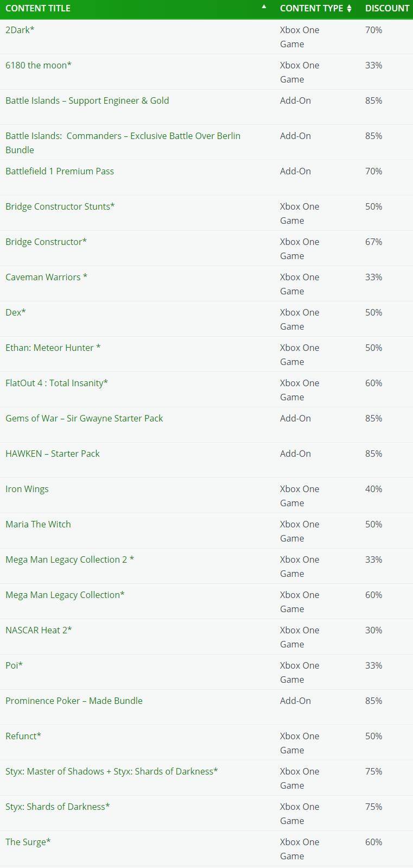
Task: Open Iron Wings game link
Action: 27,489
